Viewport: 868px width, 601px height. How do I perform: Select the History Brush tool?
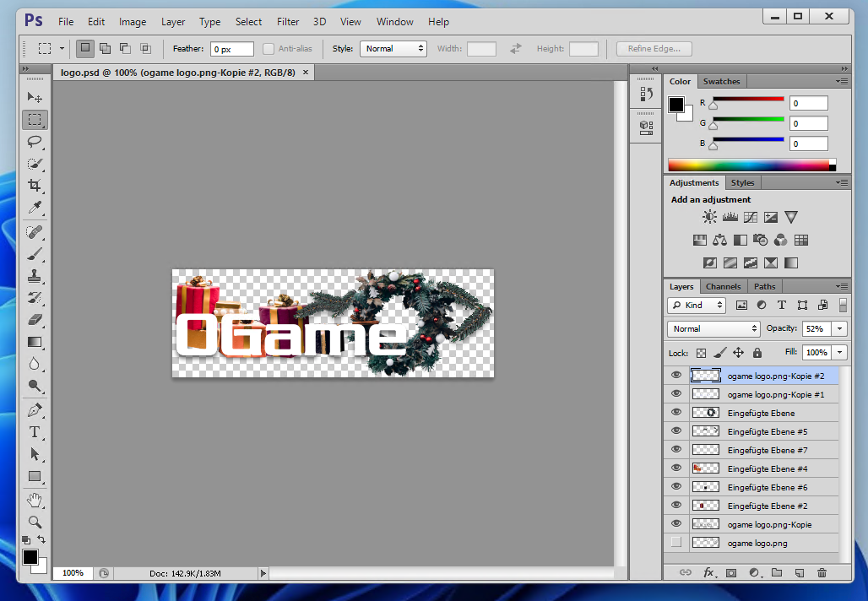point(35,298)
